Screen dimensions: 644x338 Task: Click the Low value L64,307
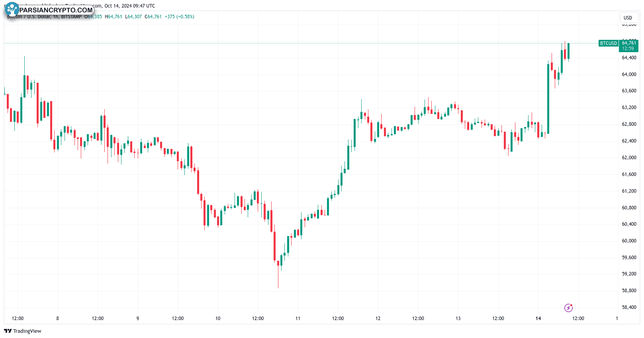[x=133, y=17]
